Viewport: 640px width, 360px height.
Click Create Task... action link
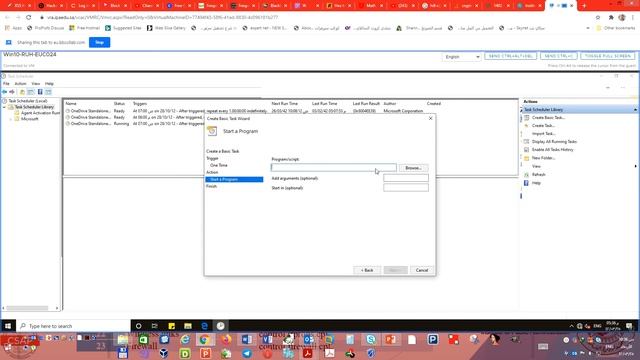coord(543,126)
